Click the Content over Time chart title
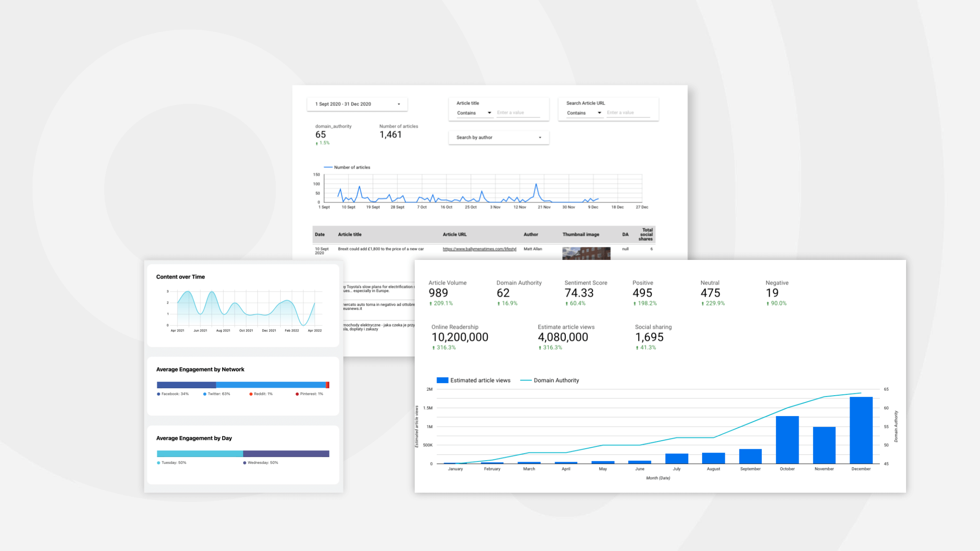Viewport: 980px width, 551px height. [180, 277]
